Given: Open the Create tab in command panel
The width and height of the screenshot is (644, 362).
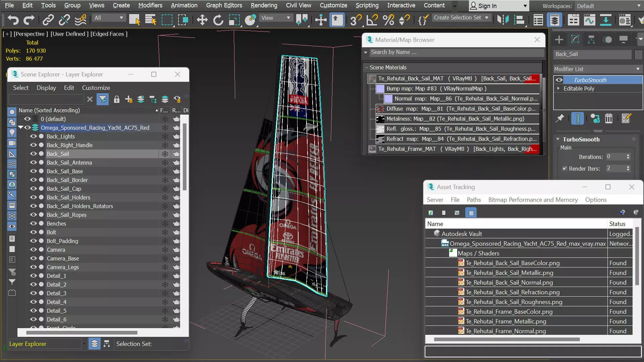Looking at the screenshot, I should (x=559, y=40).
